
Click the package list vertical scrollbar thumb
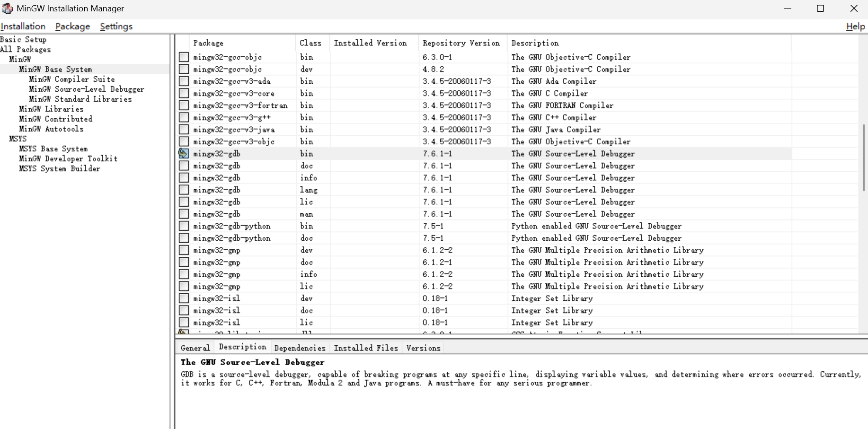pos(864,158)
